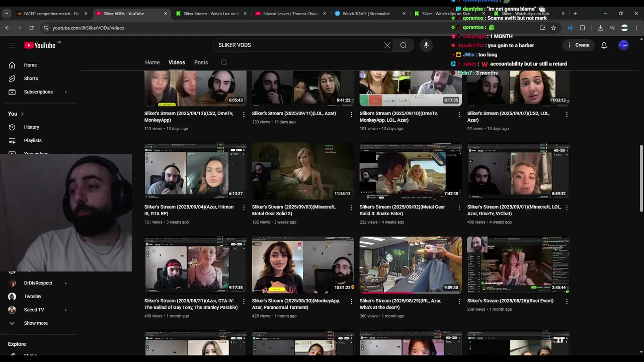Switch to the channel Home tab
The width and height of the screenshot is (644, 362).
pyautogui.click(x=152, y=63)
